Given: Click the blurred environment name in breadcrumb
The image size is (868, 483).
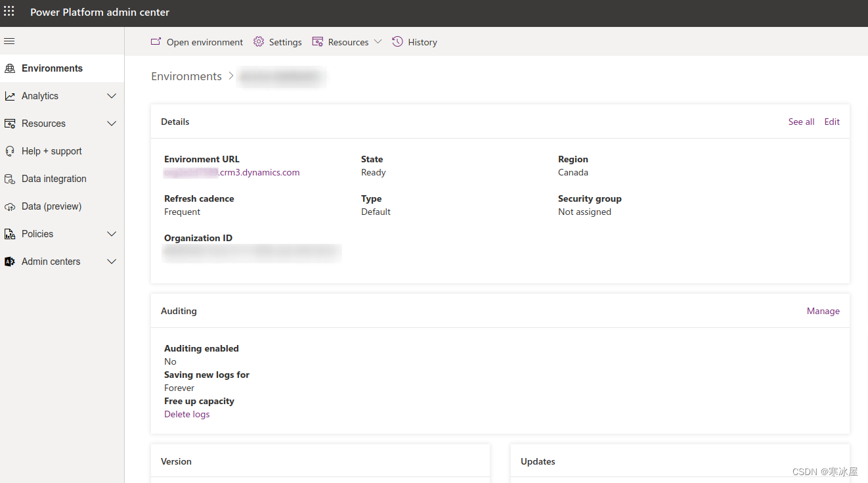Looking at the screenshot, I should (282, 77).
